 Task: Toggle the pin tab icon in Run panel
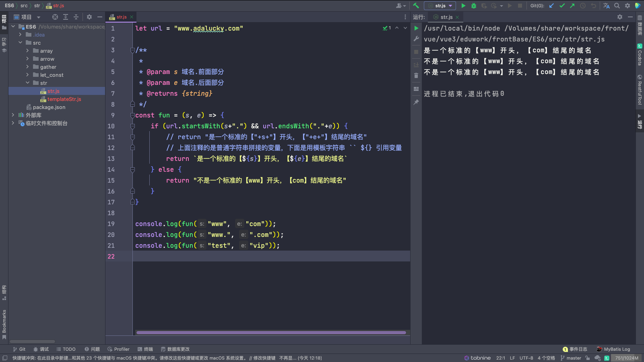[x=416, y=102]
